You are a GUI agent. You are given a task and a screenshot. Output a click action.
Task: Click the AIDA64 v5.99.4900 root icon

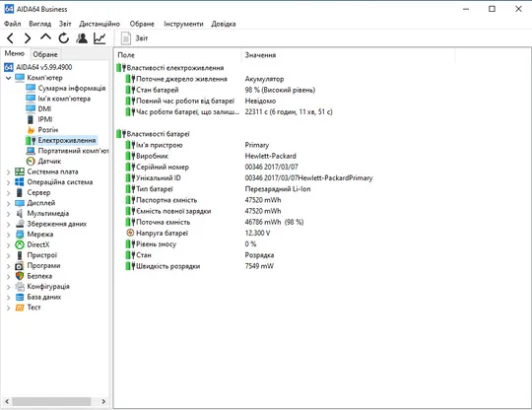click(x=9, y=67)
